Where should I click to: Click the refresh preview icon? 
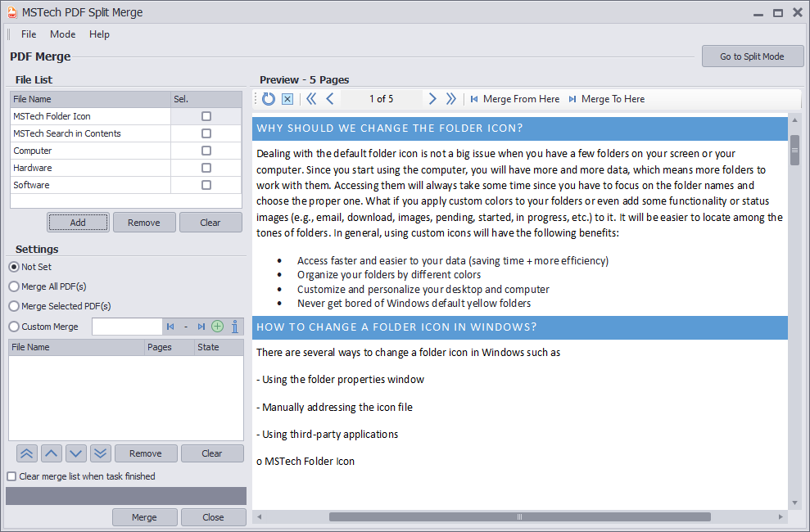268,99
